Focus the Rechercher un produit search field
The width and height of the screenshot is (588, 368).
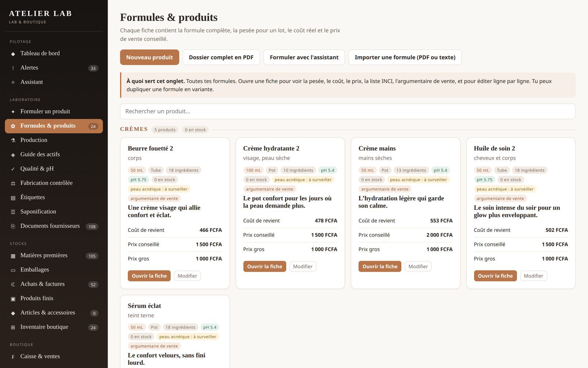click(348, 112)
